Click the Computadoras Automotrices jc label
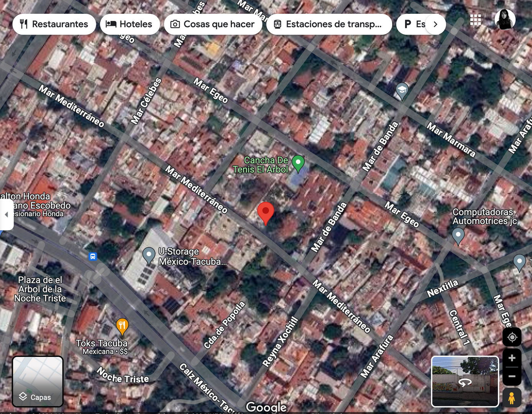Image resolution: width=532 pixels, height=414 pixels. 485,217
